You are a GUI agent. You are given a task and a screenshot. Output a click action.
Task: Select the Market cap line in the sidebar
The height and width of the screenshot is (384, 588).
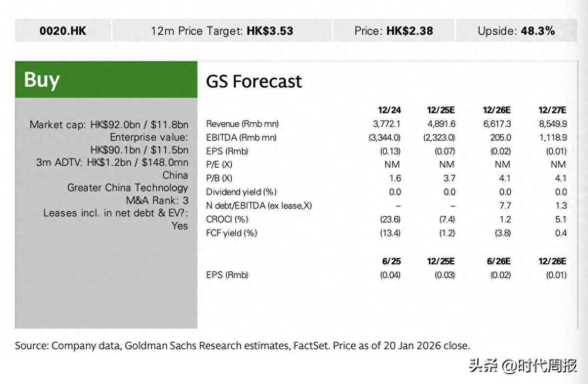coord(109,125)
